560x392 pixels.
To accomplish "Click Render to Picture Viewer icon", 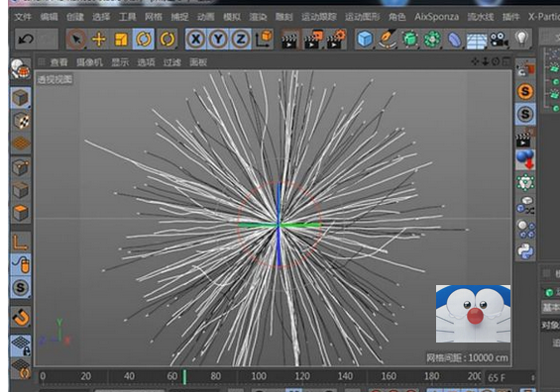I will (313, 40).
